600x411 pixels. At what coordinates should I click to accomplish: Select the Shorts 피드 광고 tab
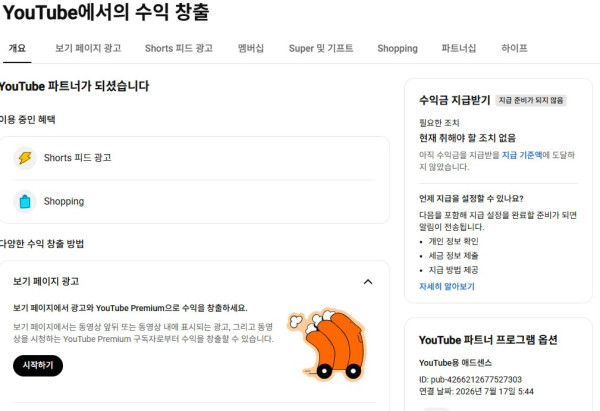[x=179, y=48]
